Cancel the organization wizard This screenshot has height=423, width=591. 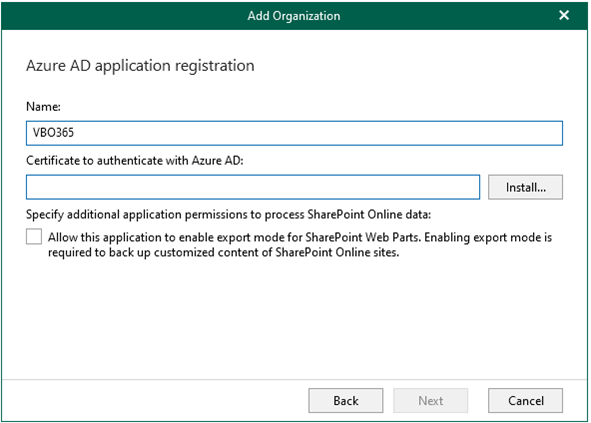(525, 400)
